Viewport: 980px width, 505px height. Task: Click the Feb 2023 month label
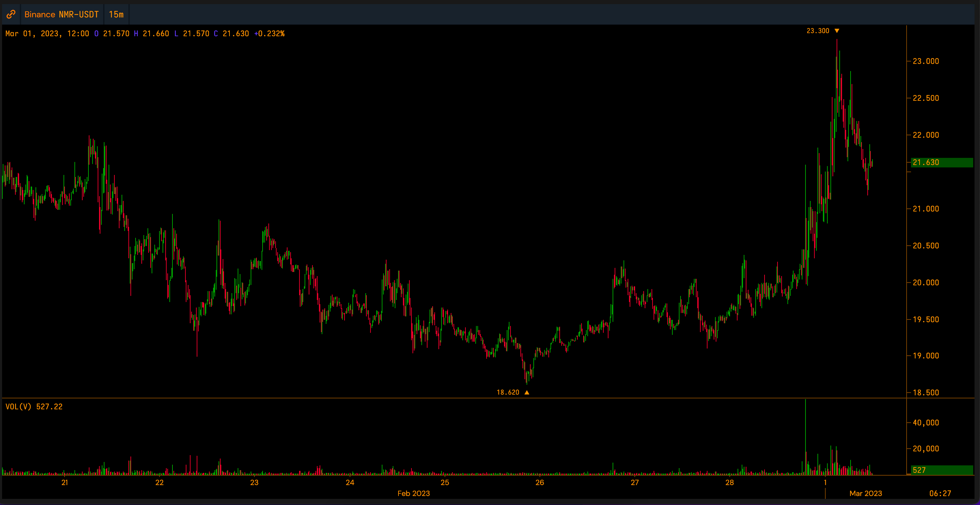coord(414,493)
